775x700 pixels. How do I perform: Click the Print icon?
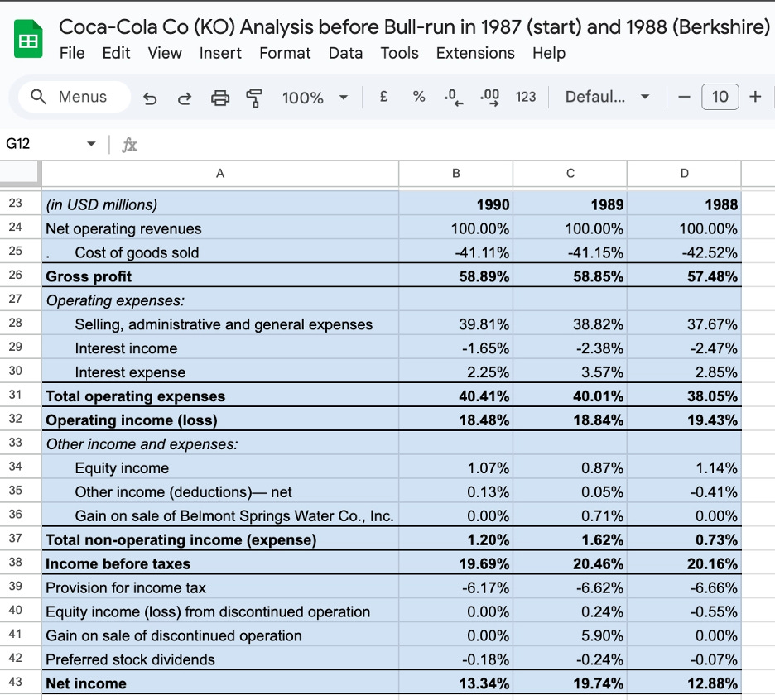tap(220, 98)
